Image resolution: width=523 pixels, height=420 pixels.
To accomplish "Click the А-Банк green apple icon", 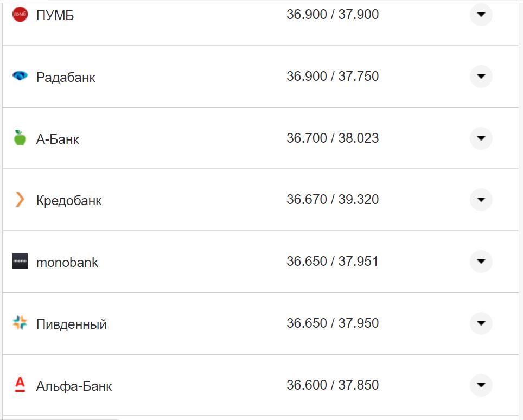I will point(20,138).
